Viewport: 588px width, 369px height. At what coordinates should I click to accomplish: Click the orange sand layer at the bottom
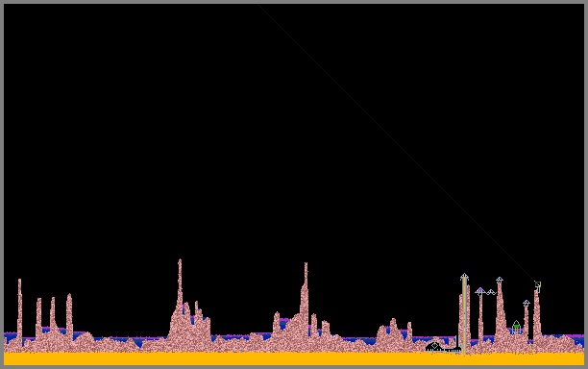[294, 358]
